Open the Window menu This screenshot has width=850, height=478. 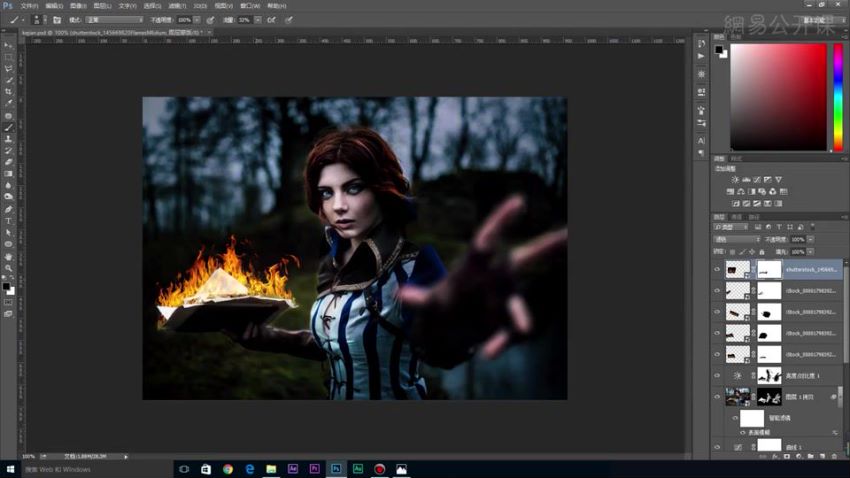point(250,6)
